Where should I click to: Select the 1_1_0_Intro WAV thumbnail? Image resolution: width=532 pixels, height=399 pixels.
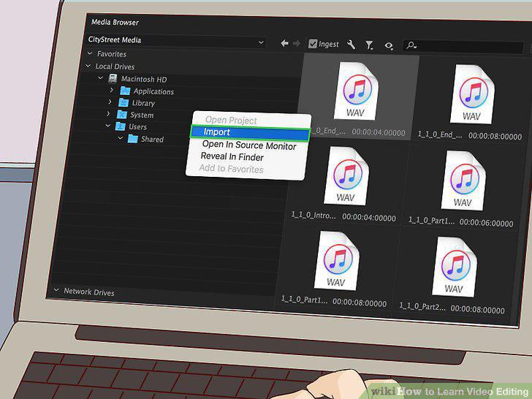[346, 175]
